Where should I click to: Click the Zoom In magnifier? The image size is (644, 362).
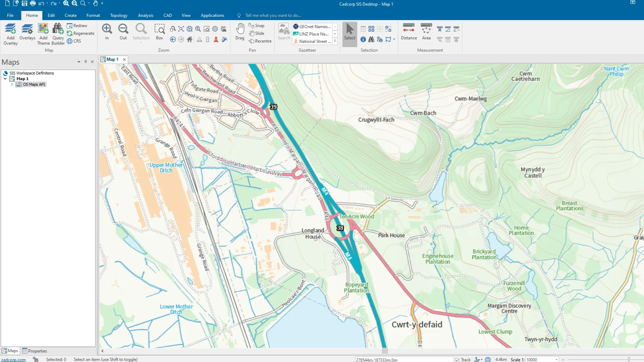[107, 29]
